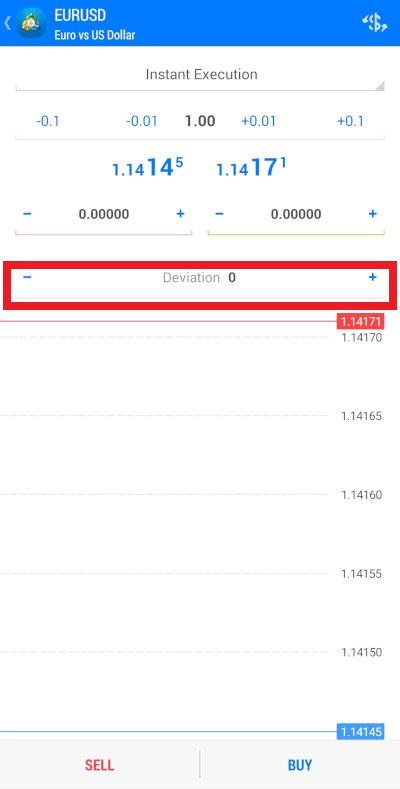Viewport: 400px width, 789px height.
Task: Expand order type via corner triangle
Action: click(x=380, y=86)
